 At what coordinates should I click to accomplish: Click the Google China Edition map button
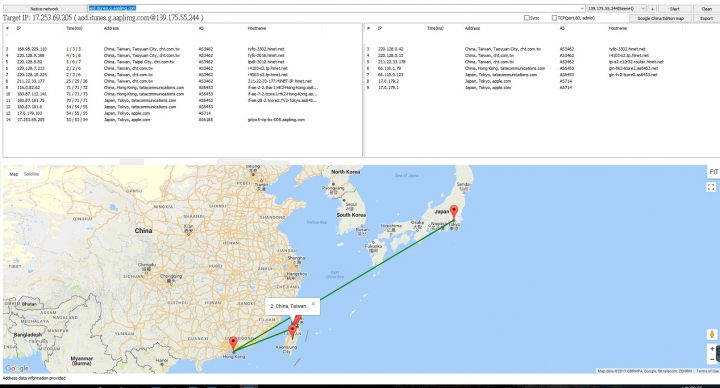coord(660,18)
